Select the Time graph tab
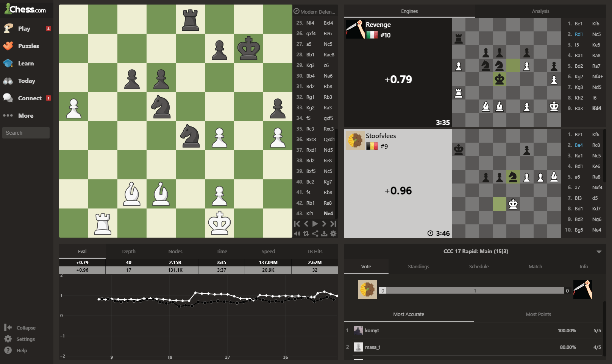 coord(222,251)
